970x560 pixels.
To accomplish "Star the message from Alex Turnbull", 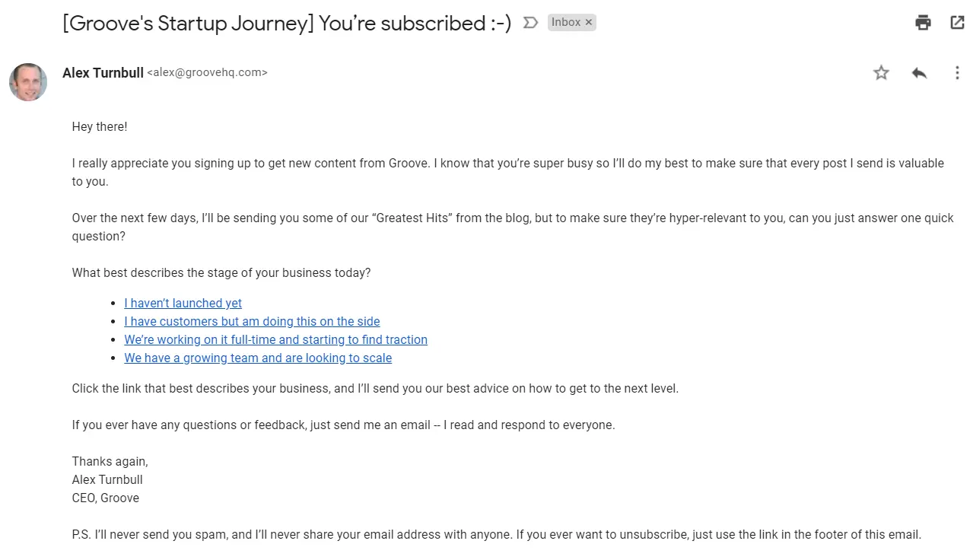I will click(x=881, y=73).
